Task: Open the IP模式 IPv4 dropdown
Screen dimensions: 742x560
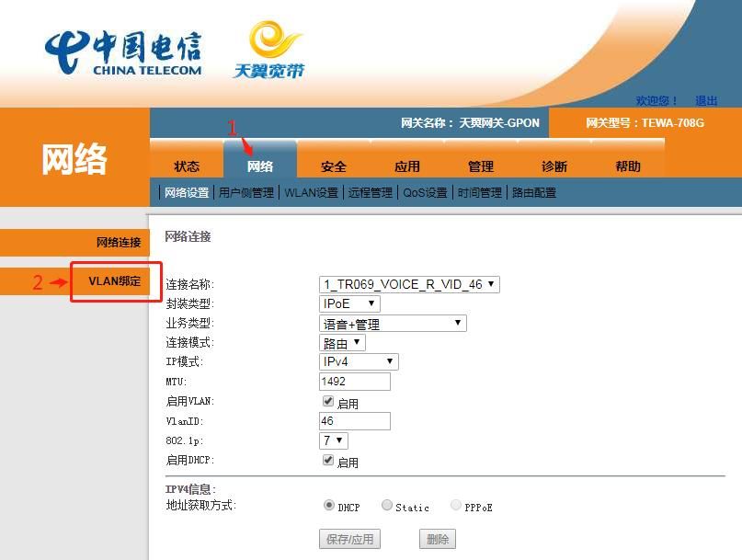Action: [x=358, y=361]
